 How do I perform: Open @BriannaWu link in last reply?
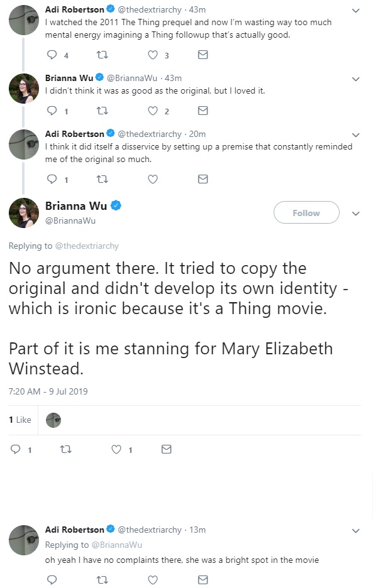coord(117,545)
